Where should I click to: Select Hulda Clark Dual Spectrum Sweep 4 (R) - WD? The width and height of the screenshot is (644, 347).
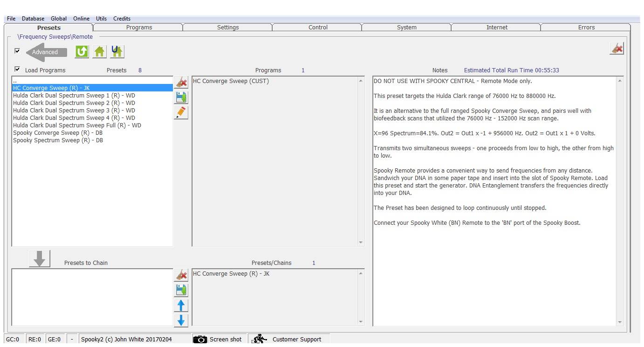92,118
